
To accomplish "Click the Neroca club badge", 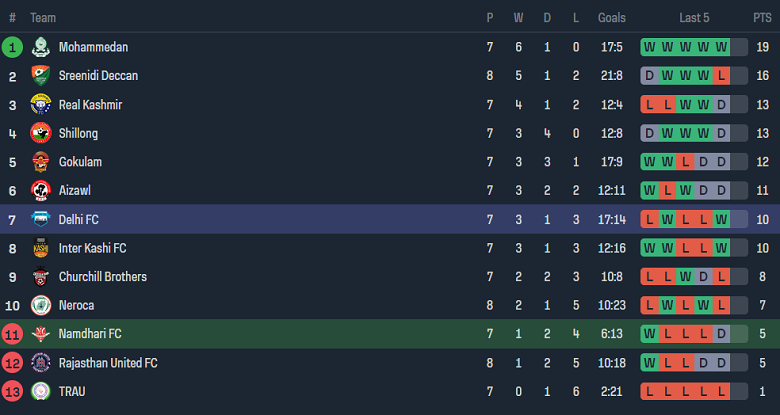I will pos(41,305).
